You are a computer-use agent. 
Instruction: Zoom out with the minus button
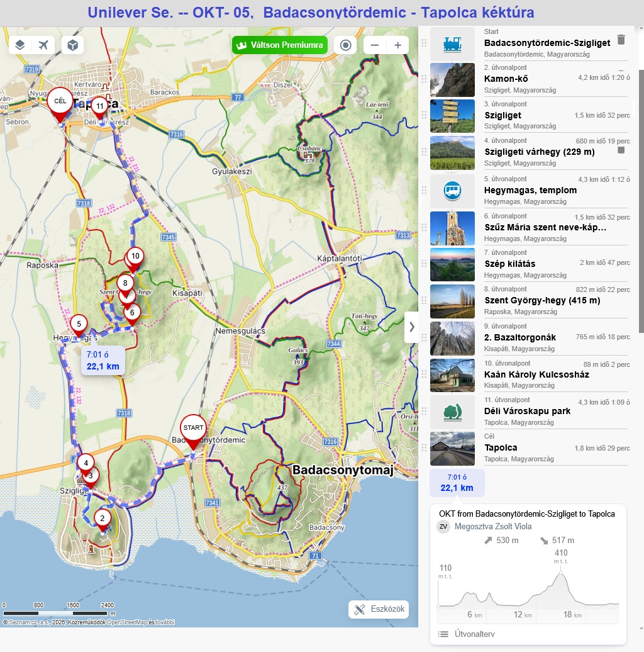[375, 45]
